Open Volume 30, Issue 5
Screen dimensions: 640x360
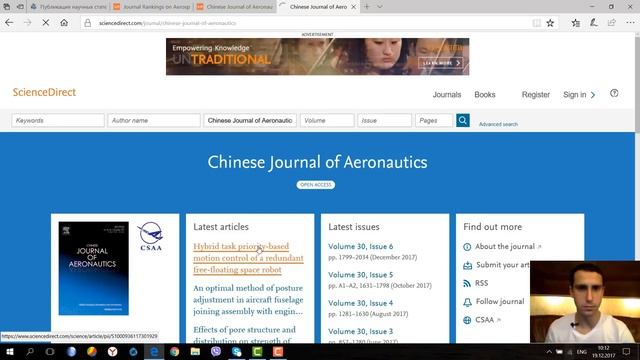(360, 275)
